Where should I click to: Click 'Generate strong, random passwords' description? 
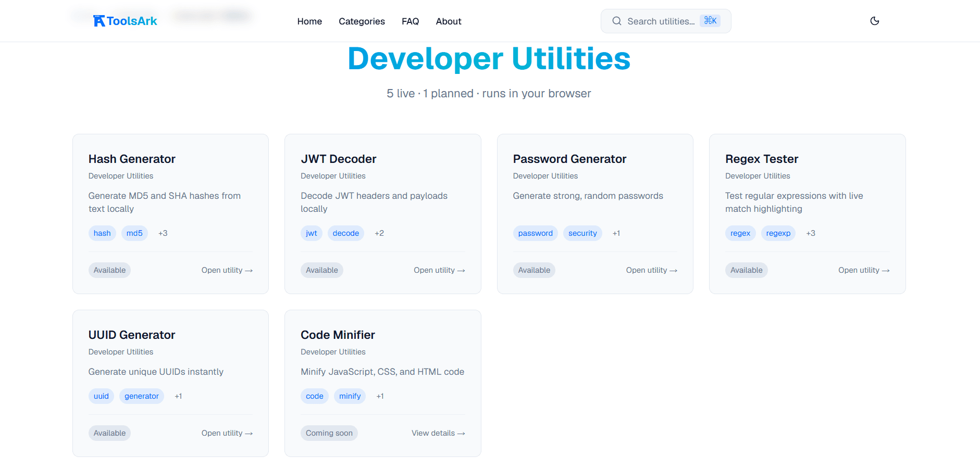click(x=588, y=196)
